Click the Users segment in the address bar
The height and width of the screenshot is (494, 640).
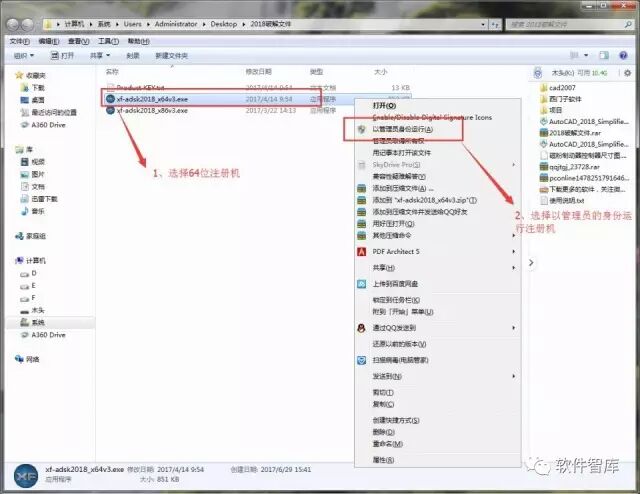pos(133,24)
